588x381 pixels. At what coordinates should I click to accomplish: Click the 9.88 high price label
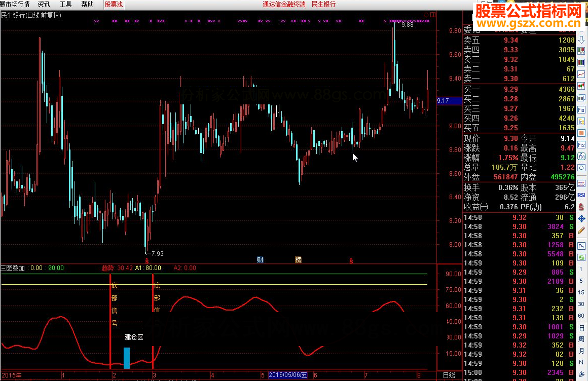407,25
